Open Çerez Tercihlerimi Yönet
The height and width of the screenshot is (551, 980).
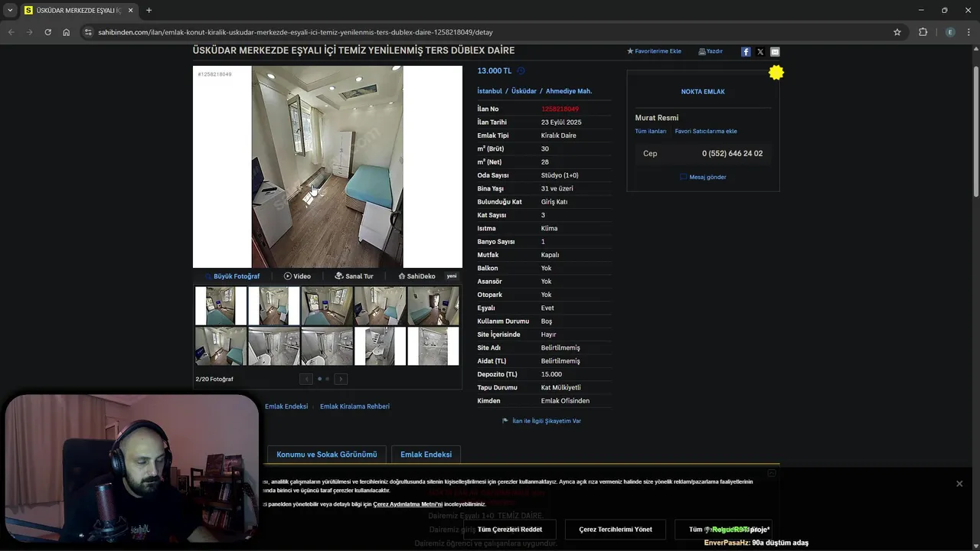pos(616,530)
